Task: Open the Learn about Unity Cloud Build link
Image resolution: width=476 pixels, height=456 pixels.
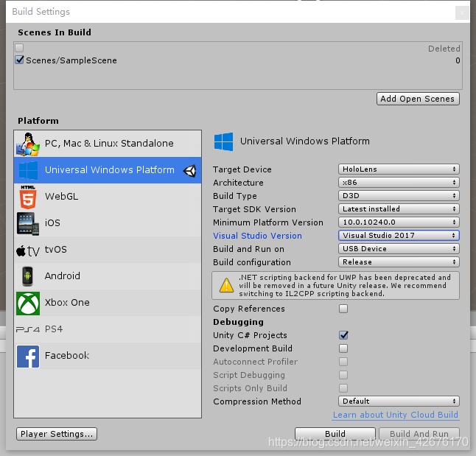Action: [x=396, y=415]
